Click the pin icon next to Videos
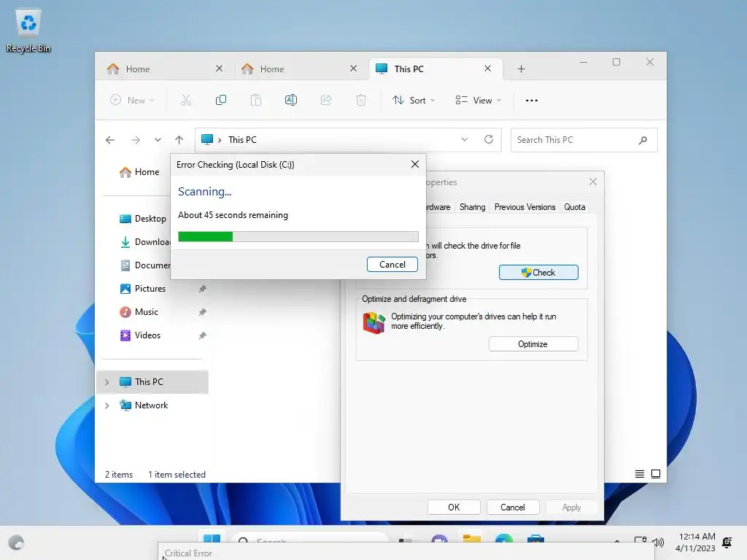The height and width of the screenshot is (560, 747). point(203,335)
